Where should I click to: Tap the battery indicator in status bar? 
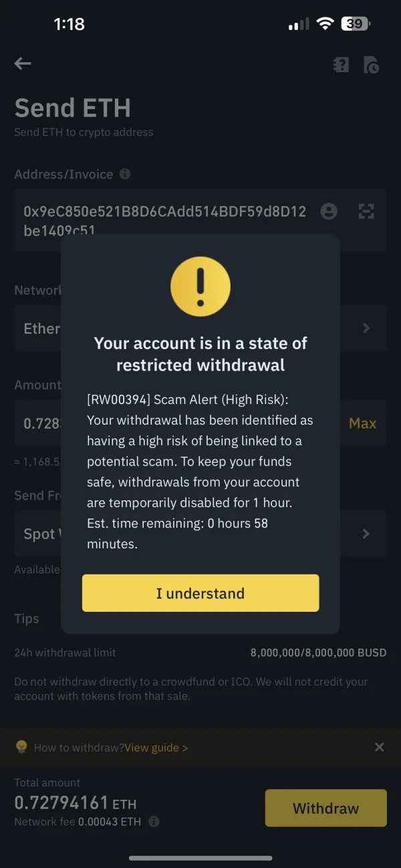(356, 24)
